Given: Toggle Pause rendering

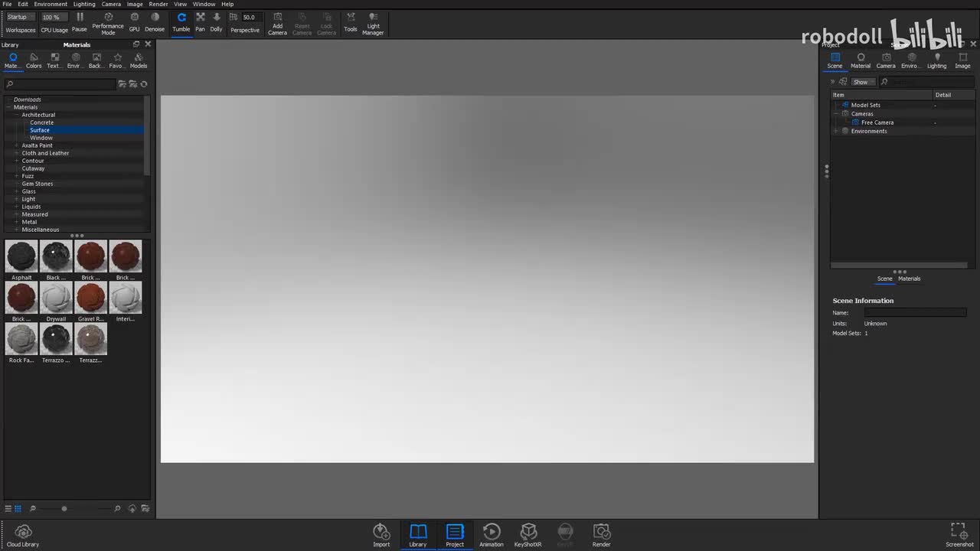Looking at the screenshot, I should pyautogui.click(x=80, y=22).
